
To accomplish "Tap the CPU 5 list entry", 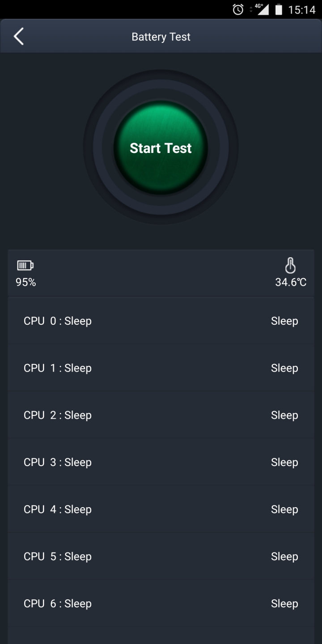I will [161, 556].
